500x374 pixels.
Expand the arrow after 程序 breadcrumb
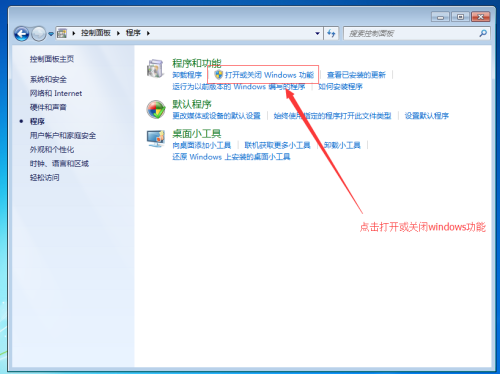[148, 33]
